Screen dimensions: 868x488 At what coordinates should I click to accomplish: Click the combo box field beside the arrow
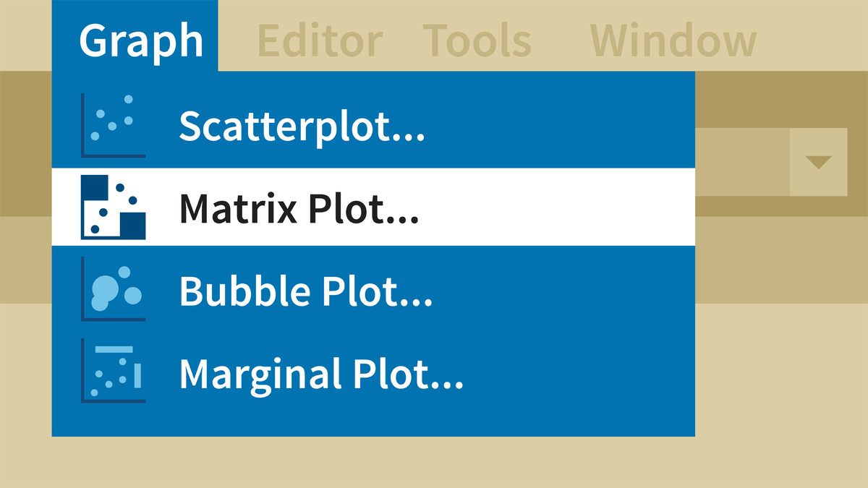741,162
